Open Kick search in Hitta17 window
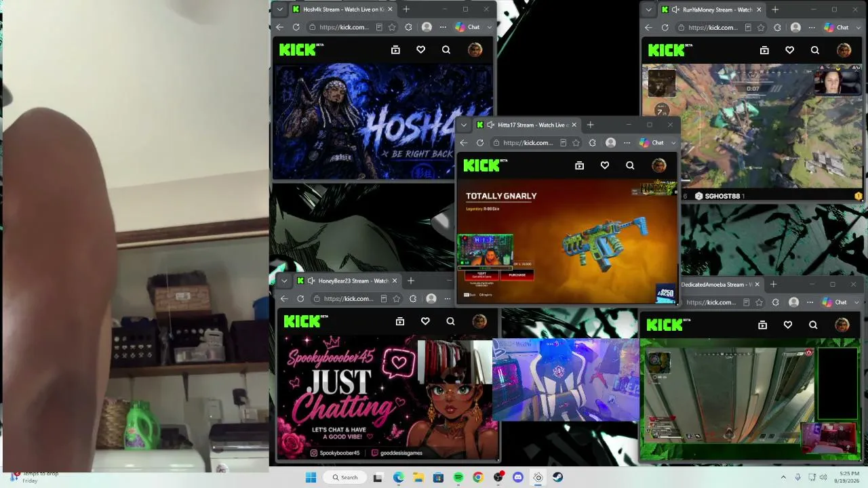The image size is (868, 488). coord(629,165)
